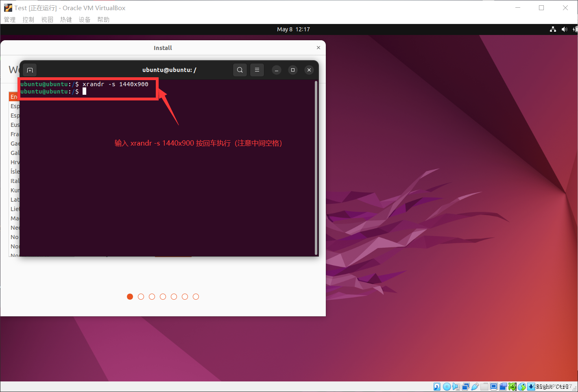Click VirtualBox CPU virtualization status icon
The width and height of the screenshot is (578, 392).
(x=513, y=386)
